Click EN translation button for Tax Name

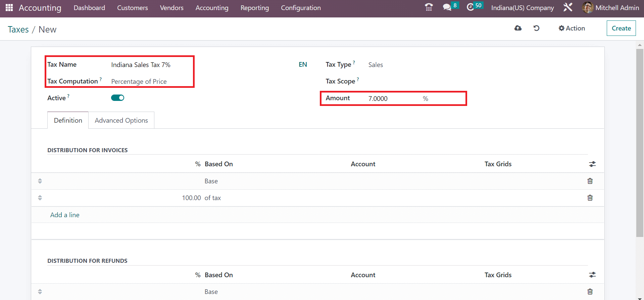pos(303,65)
